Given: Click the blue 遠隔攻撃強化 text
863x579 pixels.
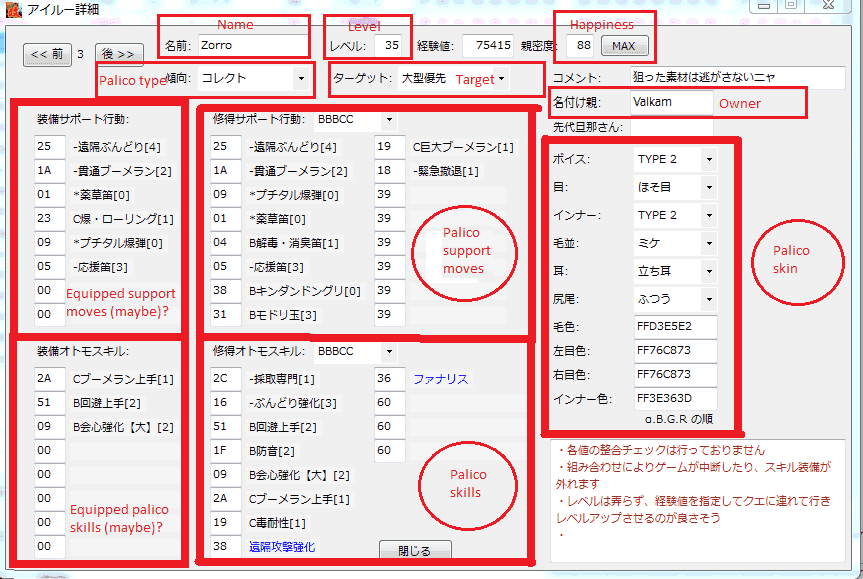Looking at the screenshot, I should click(282, 547).
